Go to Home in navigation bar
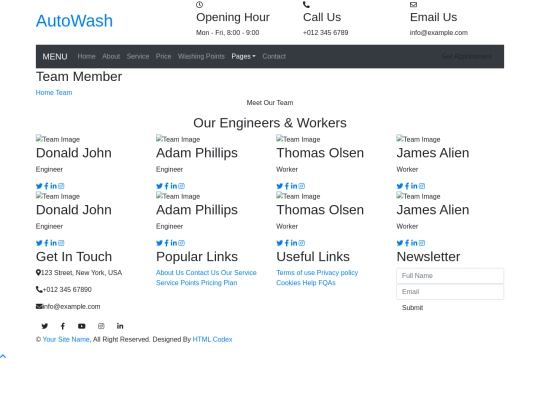The image size is (540, 405). pos(86,56)
